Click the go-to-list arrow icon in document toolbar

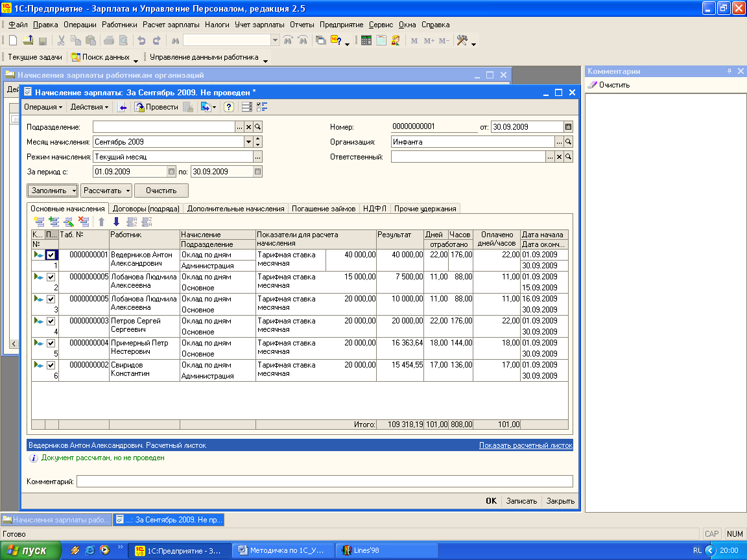(x=121, y=107)
